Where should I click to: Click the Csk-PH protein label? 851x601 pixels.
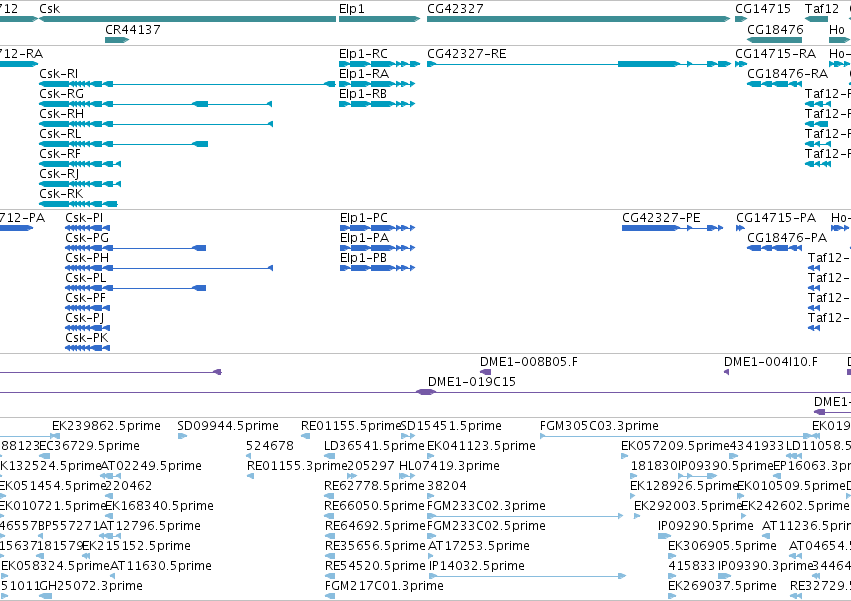point(87,258)
